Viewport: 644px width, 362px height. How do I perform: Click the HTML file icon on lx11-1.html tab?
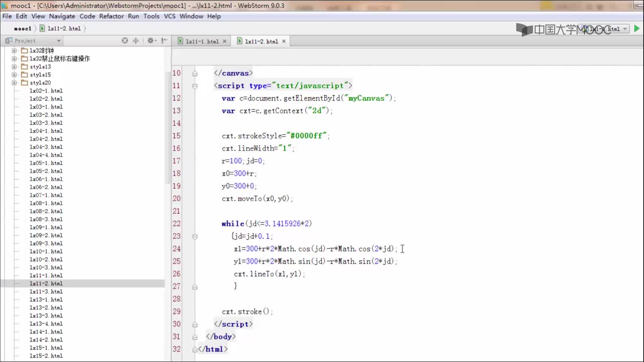180,41
